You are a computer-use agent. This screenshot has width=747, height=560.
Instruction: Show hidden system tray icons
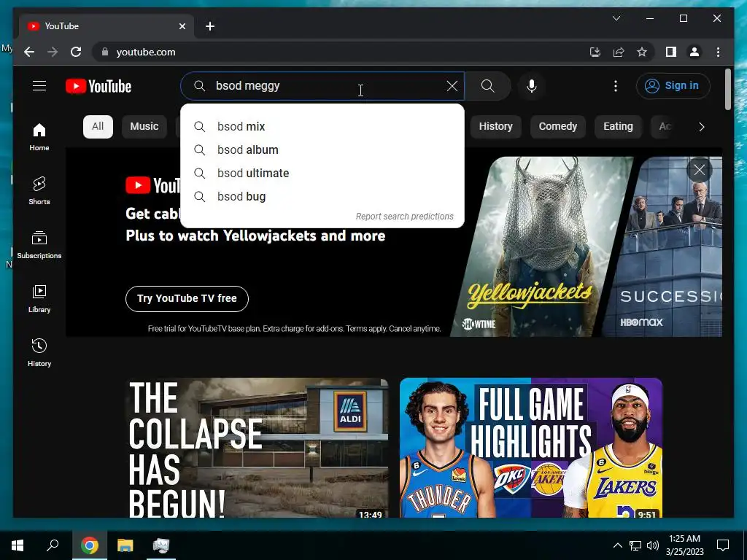click(617, 545)
